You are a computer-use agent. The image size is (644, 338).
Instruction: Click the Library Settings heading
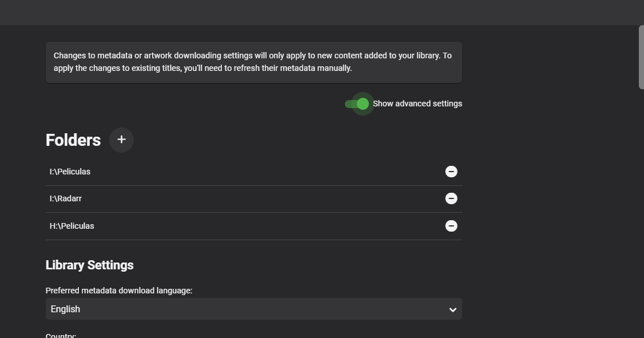(89, 265)
